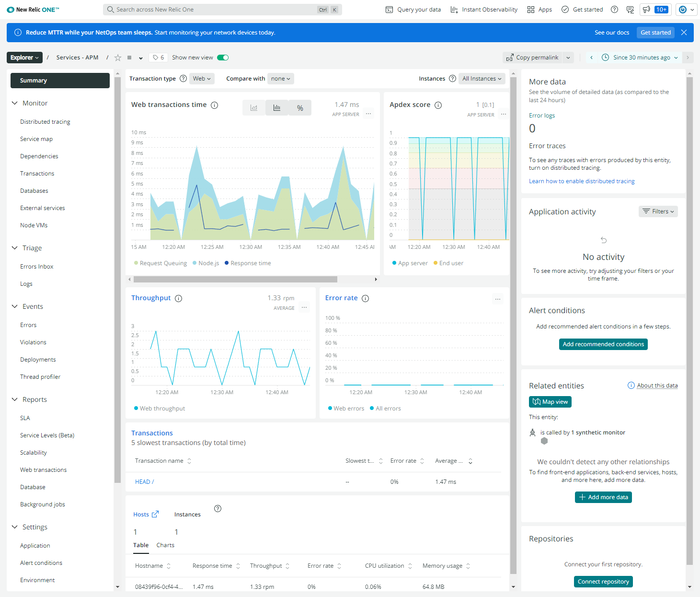
Task: Open the Application activity Filters dropdown
Action: pyautogui.click(x=658, y=211)
